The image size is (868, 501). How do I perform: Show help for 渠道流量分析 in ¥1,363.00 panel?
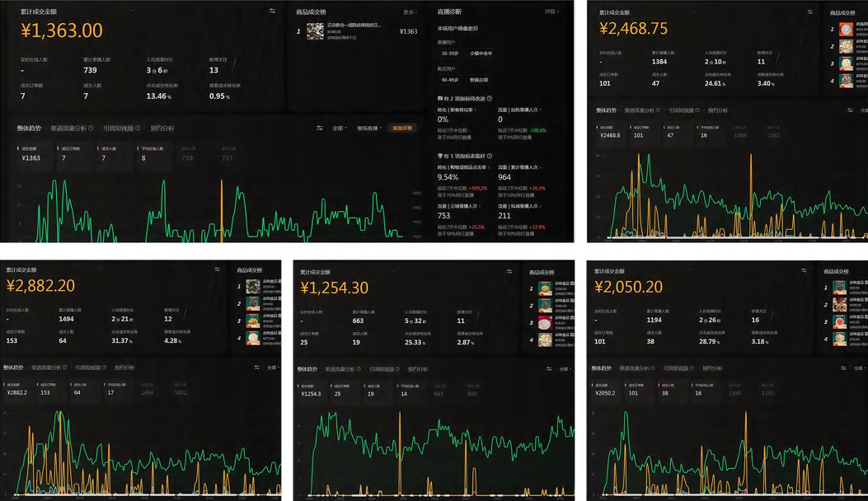coord(91,128)
